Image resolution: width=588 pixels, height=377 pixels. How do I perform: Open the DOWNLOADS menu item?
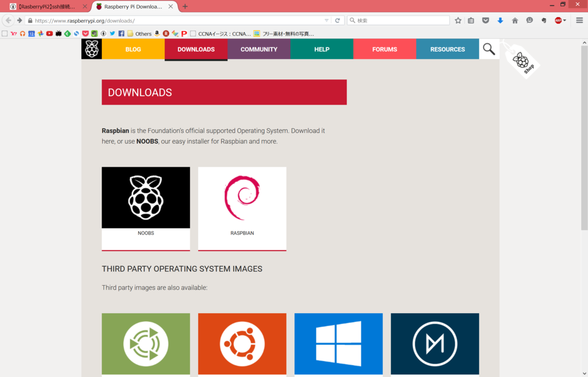196,49
